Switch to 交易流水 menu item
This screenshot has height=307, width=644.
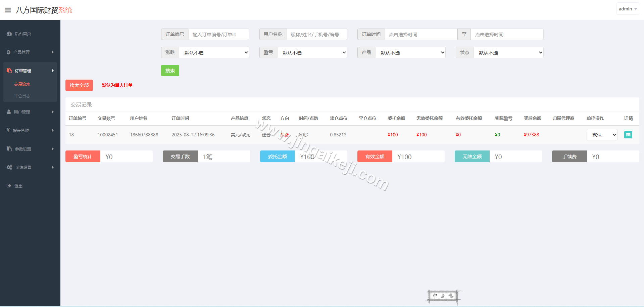pos(22,84)
